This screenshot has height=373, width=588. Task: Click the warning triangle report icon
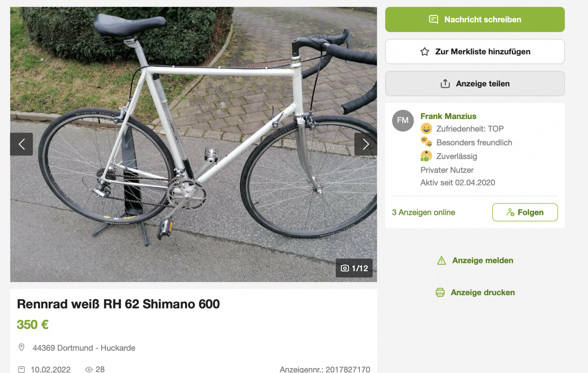click(441, 261)
